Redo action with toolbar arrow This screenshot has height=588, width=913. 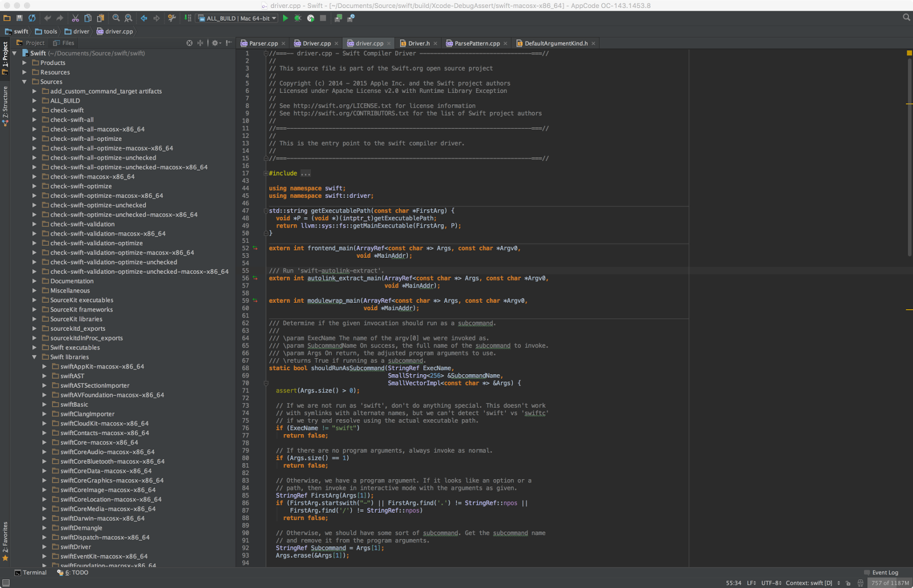pyautogui.click(x=60, y=18)
